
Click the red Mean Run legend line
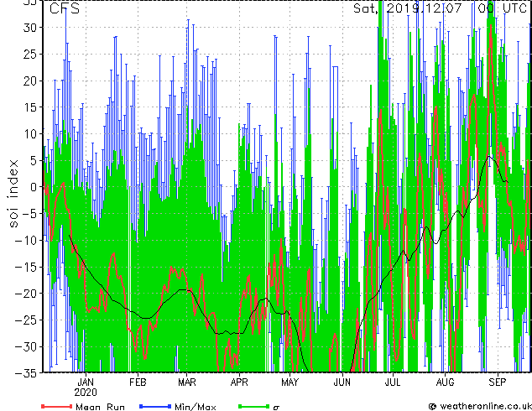[57, 406]
